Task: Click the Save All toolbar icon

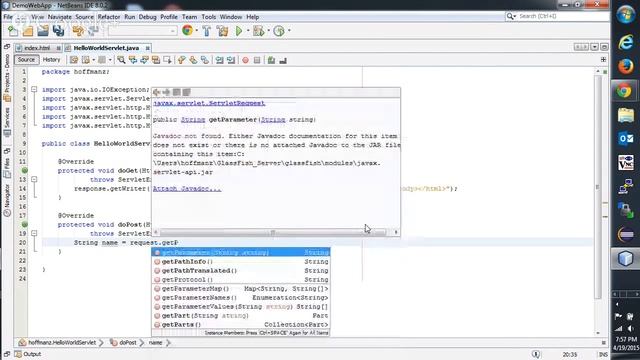Action: point(58,31)
